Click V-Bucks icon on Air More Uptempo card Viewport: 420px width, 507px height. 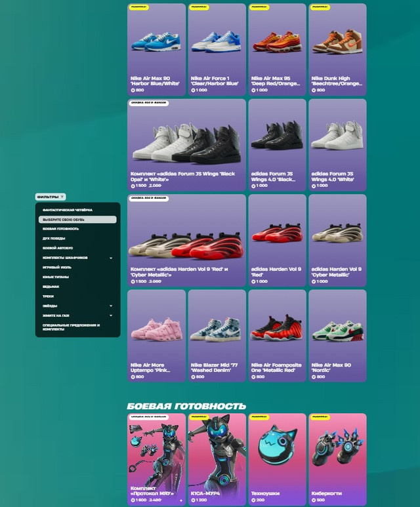coord(133,377)
